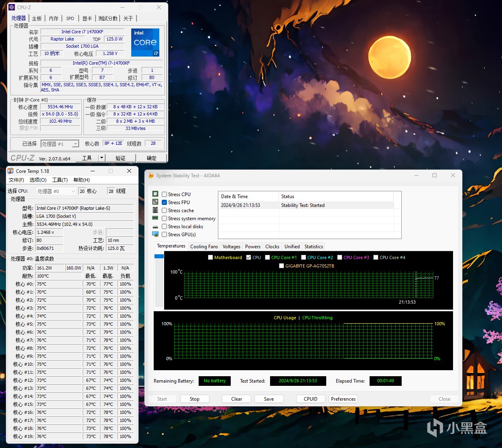Click the Stress system memory RAM icon
This screenshot has width=502, height=448.
point(155,218)
